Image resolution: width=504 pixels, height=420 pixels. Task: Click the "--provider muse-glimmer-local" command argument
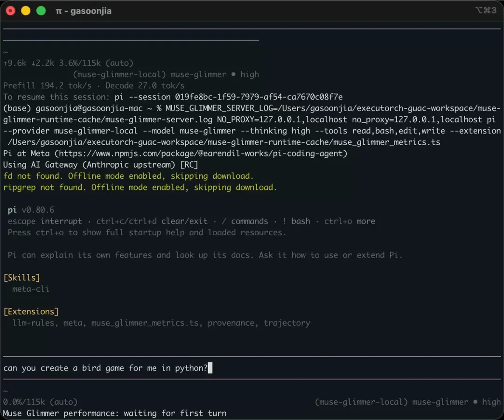tap(70, 131)
